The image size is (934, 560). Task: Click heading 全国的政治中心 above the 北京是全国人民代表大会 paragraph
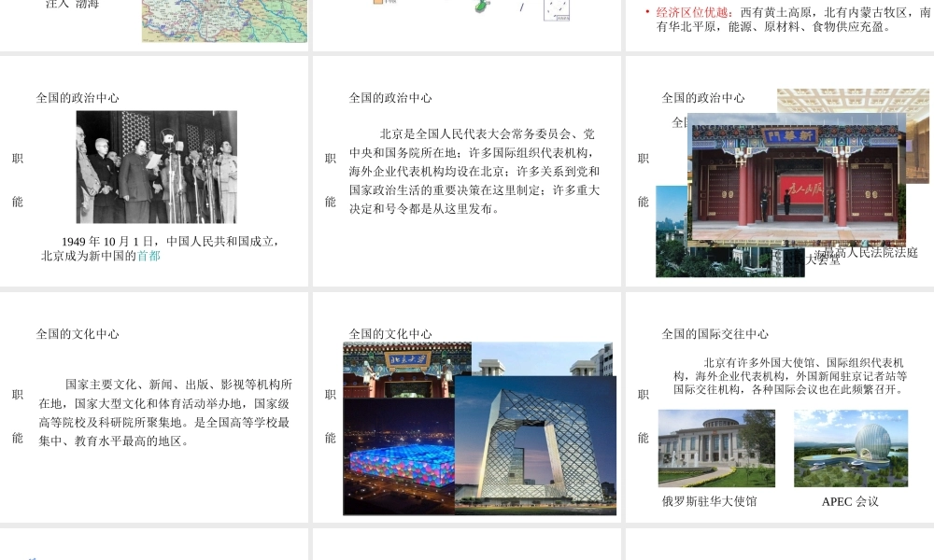point(390,98)
